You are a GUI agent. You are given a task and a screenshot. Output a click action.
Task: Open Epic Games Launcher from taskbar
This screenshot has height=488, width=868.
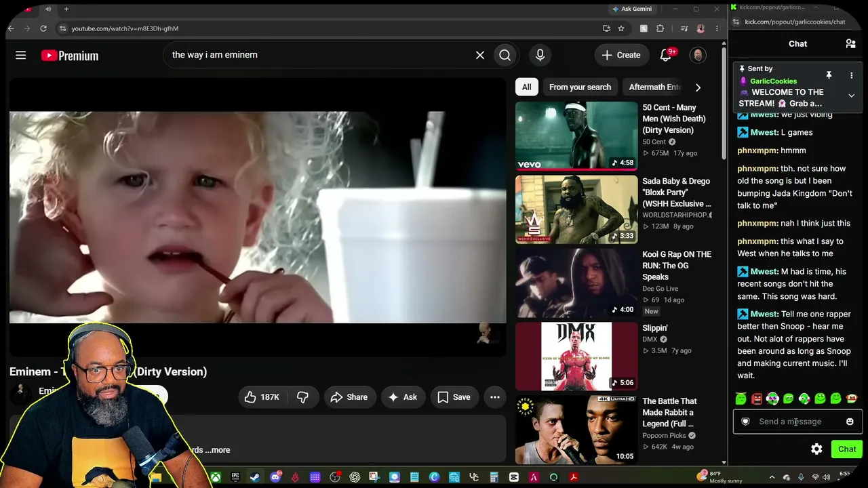235,477
